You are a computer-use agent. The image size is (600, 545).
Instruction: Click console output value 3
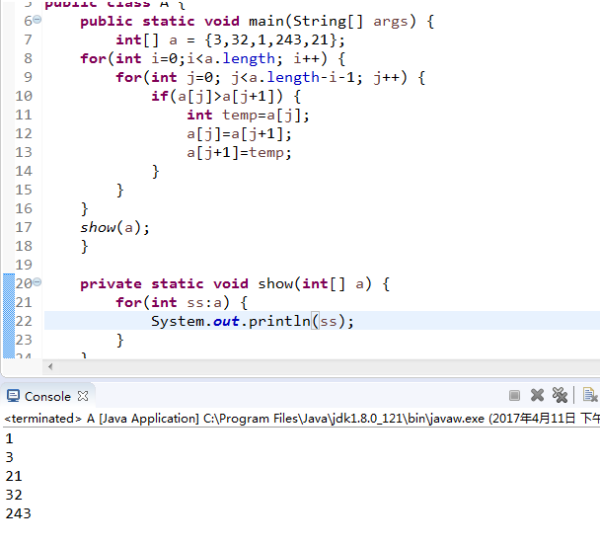[10, 457]
